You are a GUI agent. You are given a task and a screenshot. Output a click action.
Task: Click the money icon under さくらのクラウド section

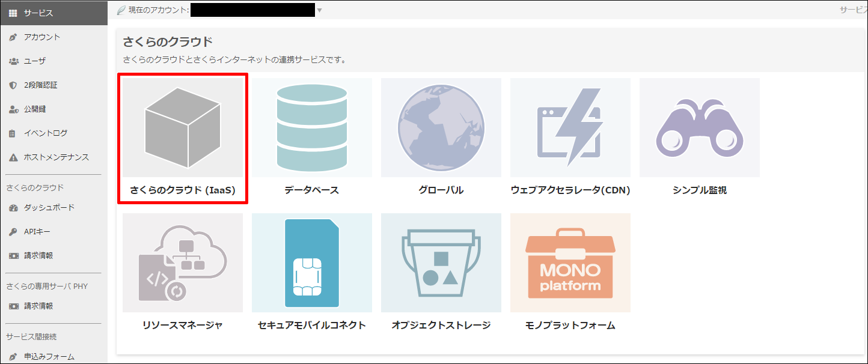(x=13, y=256)
